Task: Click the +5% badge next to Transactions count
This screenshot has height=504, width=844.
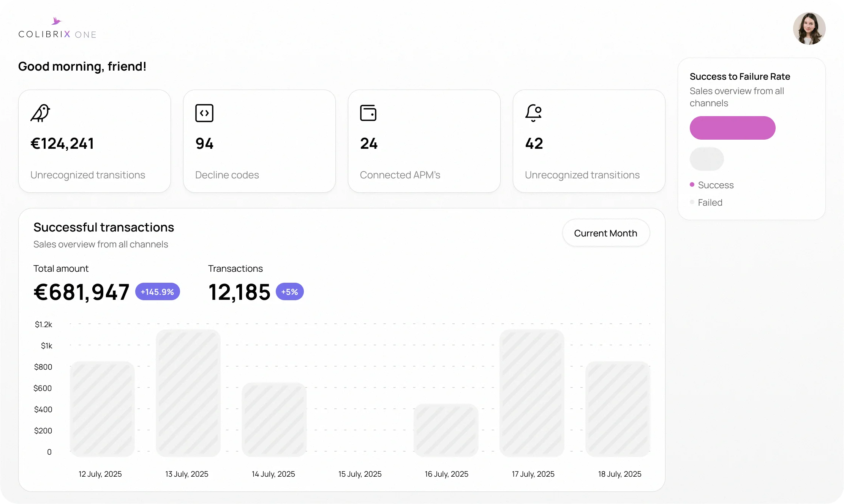Action: pyautogui.click(x=289, y=291)
